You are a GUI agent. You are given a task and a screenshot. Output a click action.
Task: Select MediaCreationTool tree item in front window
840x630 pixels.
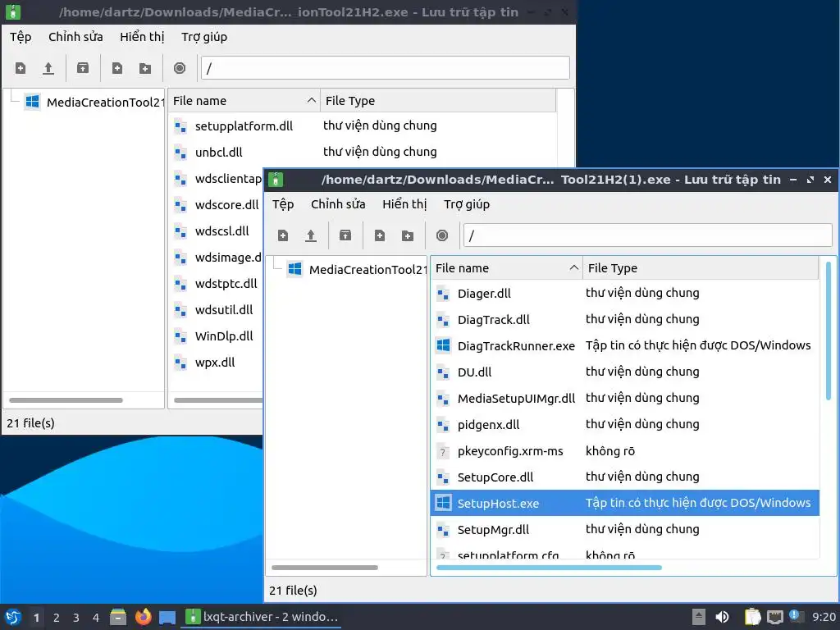click(357, 269)
